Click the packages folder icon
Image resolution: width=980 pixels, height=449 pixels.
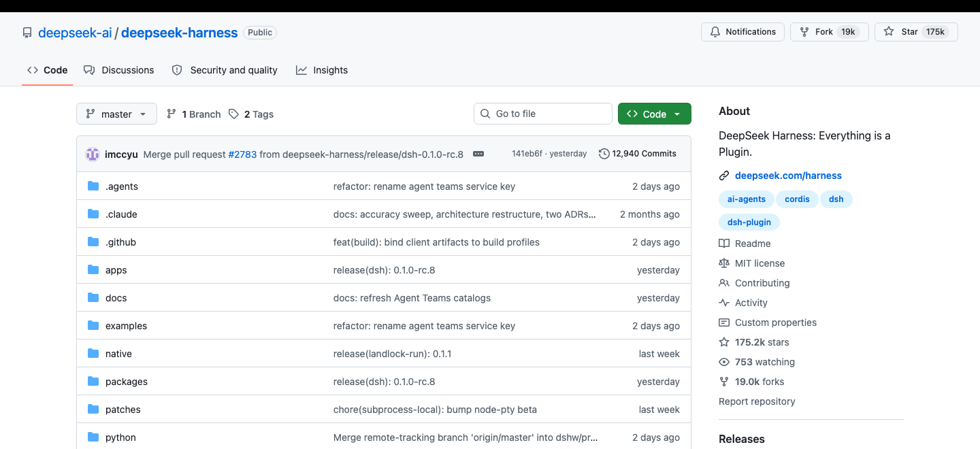tap(93, 382)
